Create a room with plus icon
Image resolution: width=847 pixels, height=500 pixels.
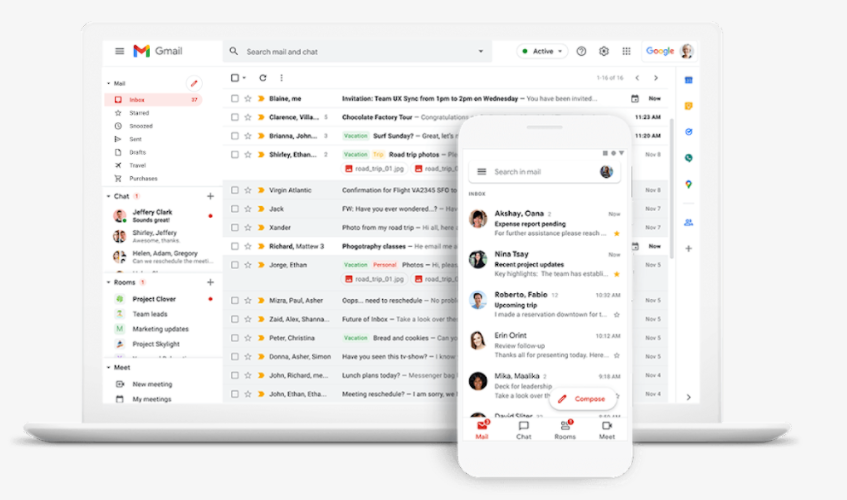coord(210,282)
